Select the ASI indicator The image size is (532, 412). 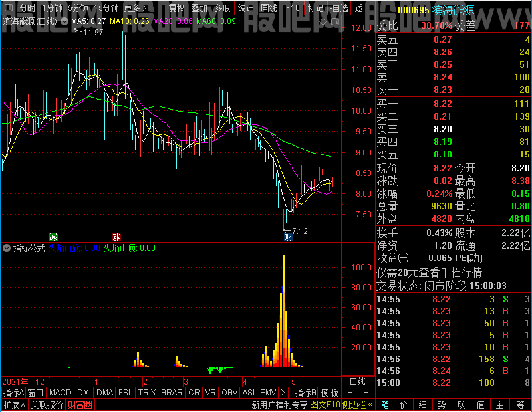coord(248,393)
